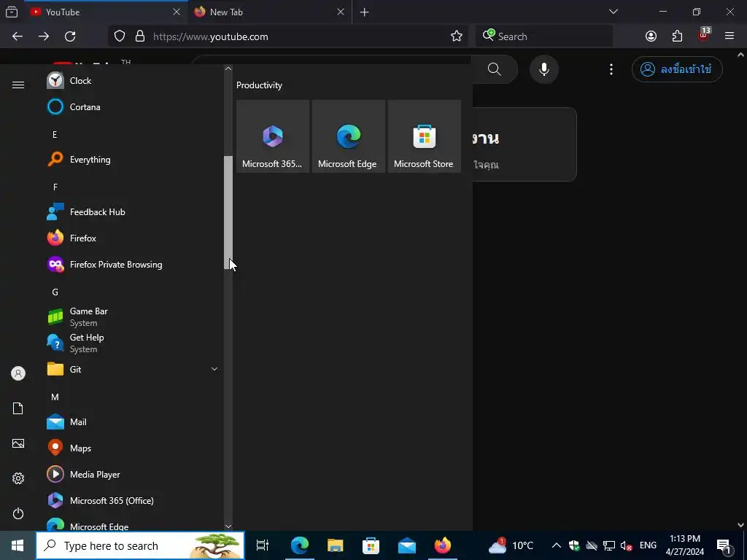
Task: Launch Cortana from the app list
Action: pyautogui.click(x=133, y=106)
